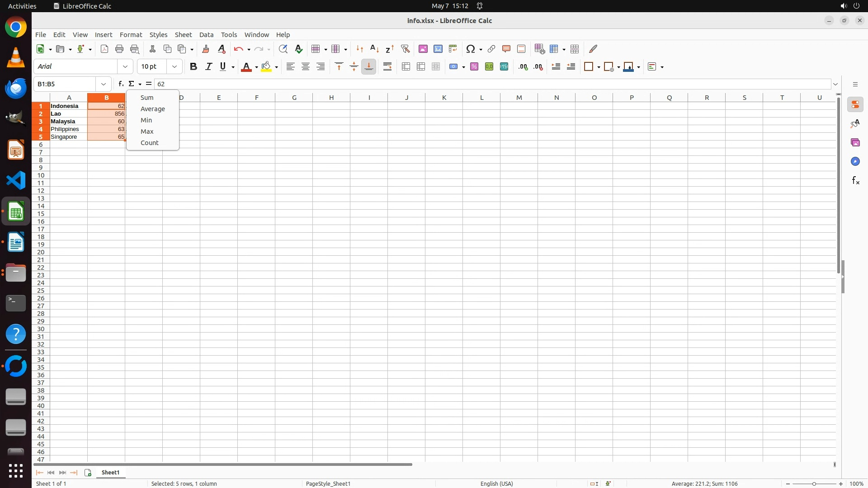The width and height of the screenshot is (868, 488).
Task: Choose Average from the function list
Action: click(152, 109)
